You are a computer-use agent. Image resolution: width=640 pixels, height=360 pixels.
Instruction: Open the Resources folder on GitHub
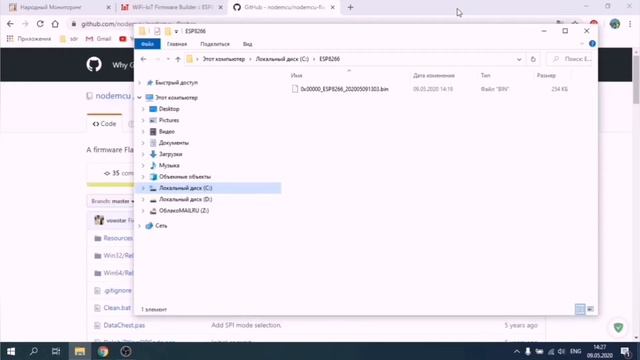coord(118,238)
